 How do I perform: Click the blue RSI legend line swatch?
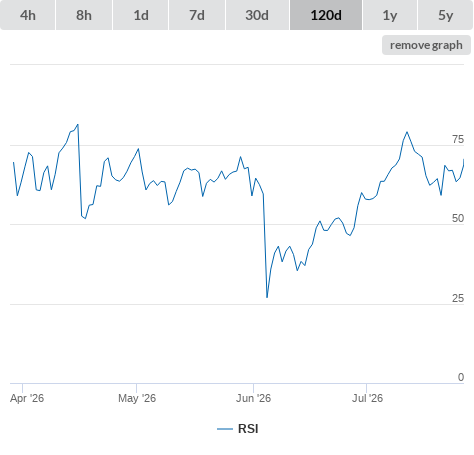pos(225,429)
